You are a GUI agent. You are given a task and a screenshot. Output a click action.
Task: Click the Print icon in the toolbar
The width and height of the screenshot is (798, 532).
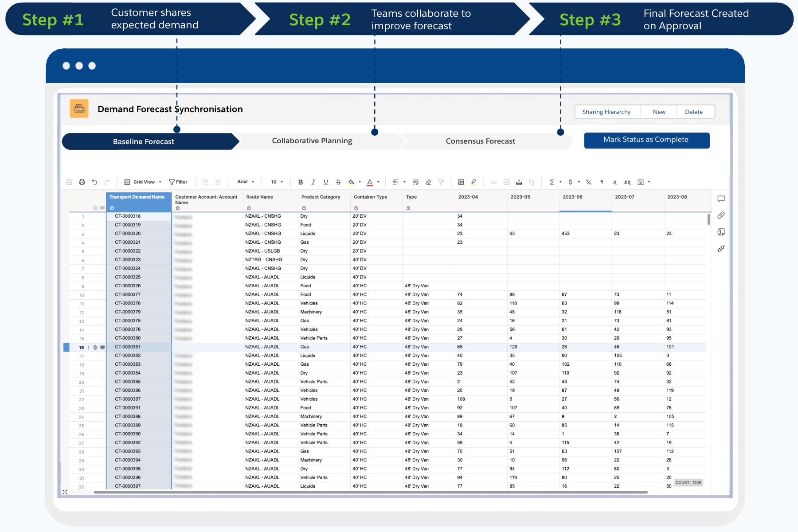[x=82, y=182]
